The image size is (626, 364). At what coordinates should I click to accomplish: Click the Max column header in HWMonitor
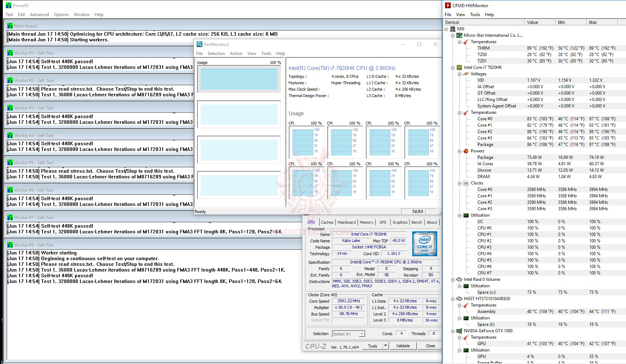click(x=602, y=22)
